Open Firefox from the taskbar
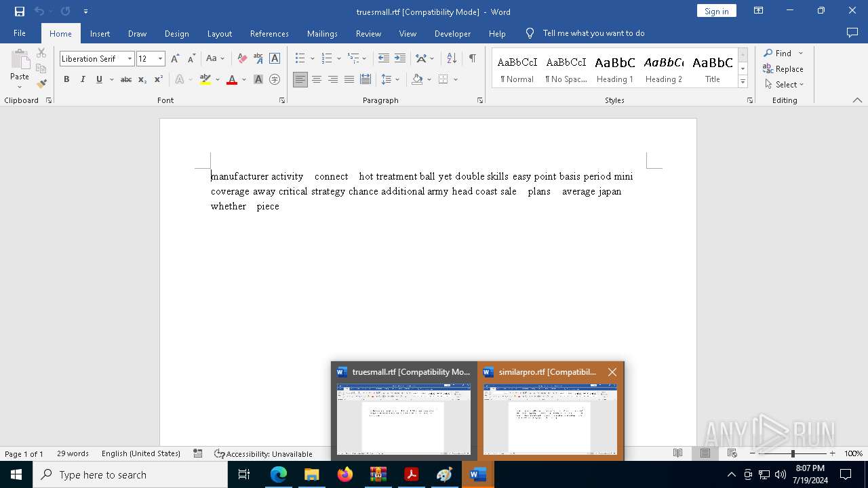The width and height of the screenshot is (868, 488). pos(345,474)
